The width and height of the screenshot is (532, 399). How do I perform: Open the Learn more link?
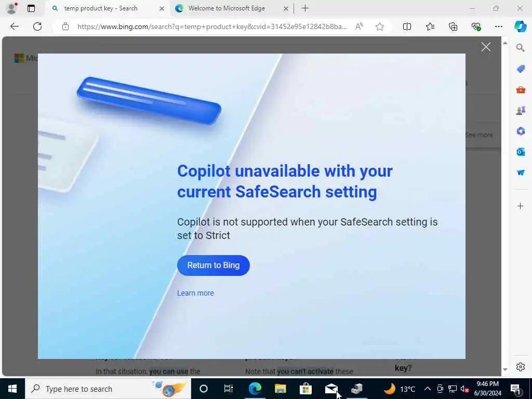click(195, 293)
